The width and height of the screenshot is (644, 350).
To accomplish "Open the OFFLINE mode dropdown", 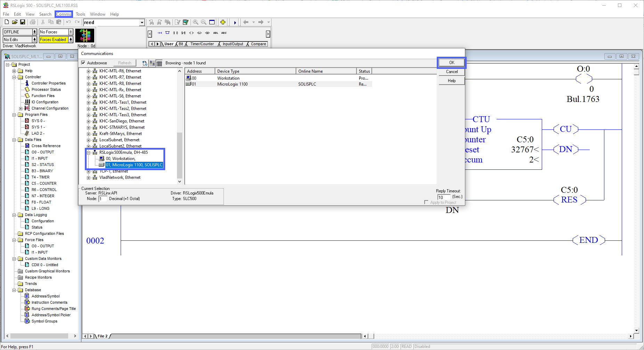I will pos(34,31).
